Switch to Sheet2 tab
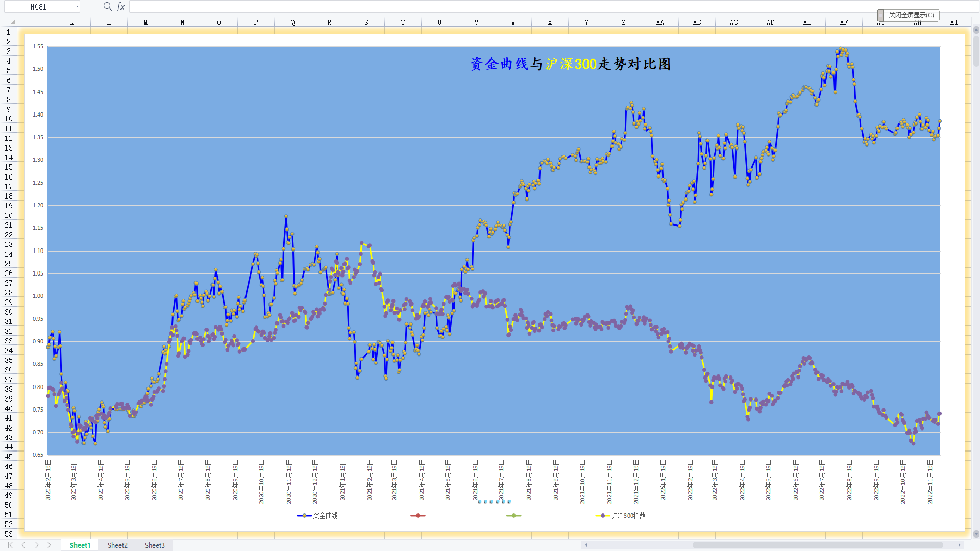 pos(117,545)
